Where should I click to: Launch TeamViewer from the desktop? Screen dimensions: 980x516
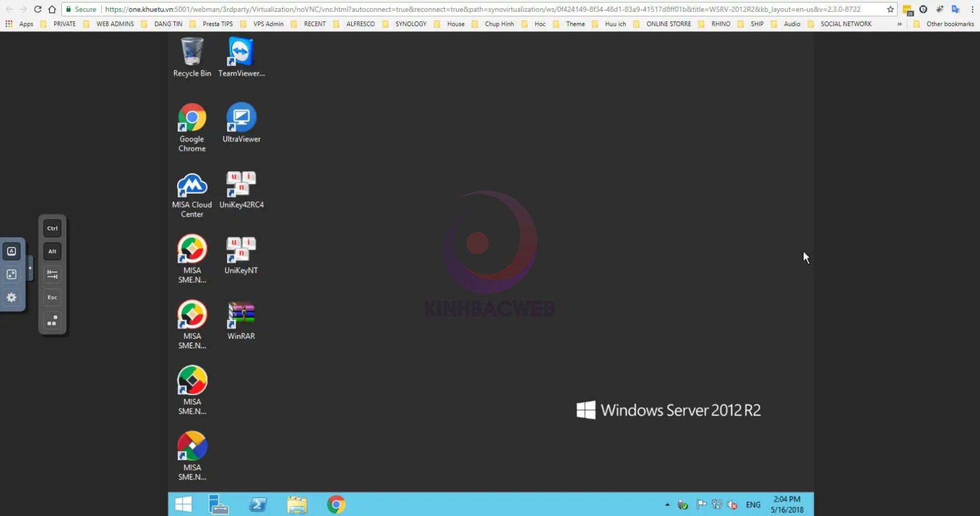pyautogui.click(x=241, y=57)
